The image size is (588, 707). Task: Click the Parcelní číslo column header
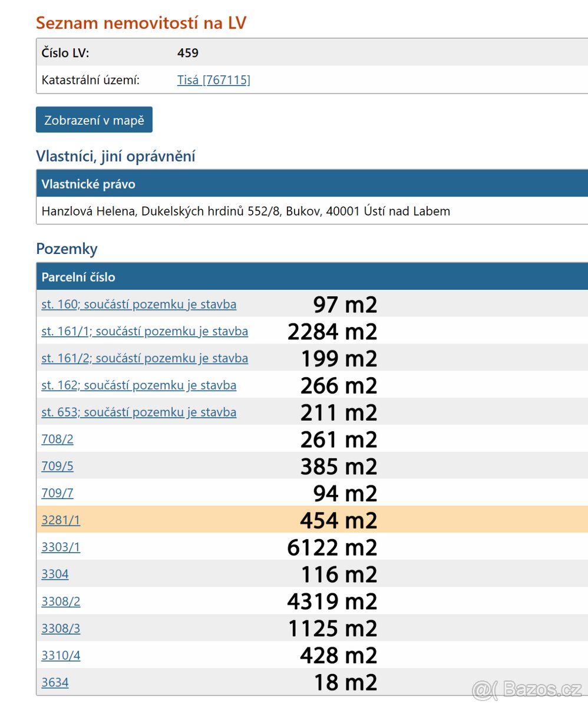[78, 277]
